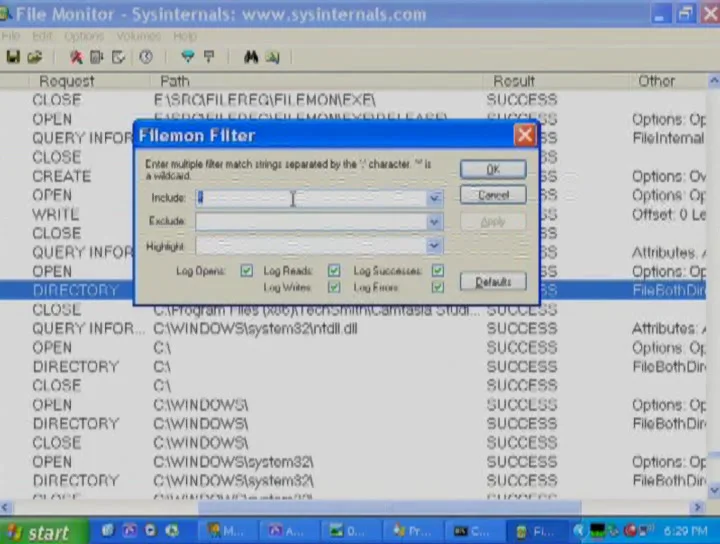Click the OK button in filter dialog

493,169
